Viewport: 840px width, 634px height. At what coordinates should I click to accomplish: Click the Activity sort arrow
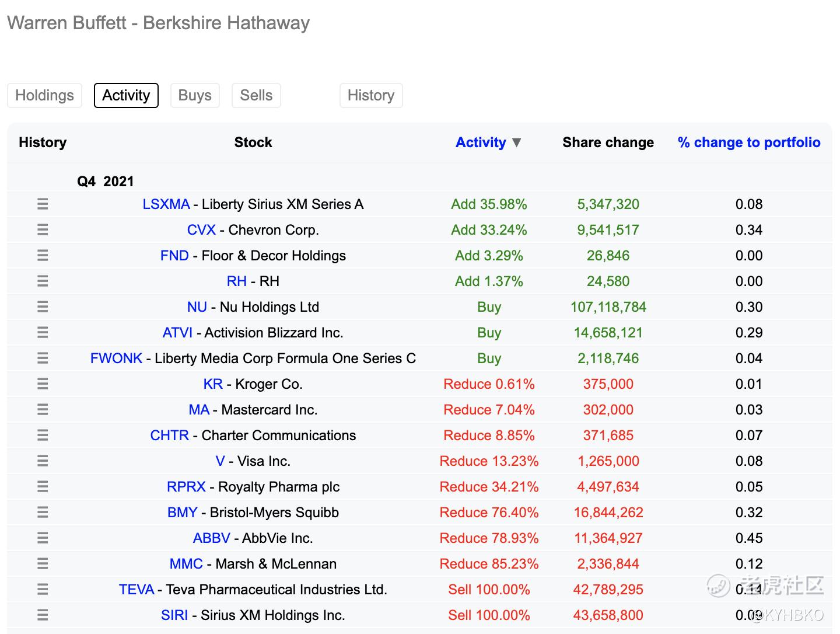pyautogui.click(x=516, y=142)
